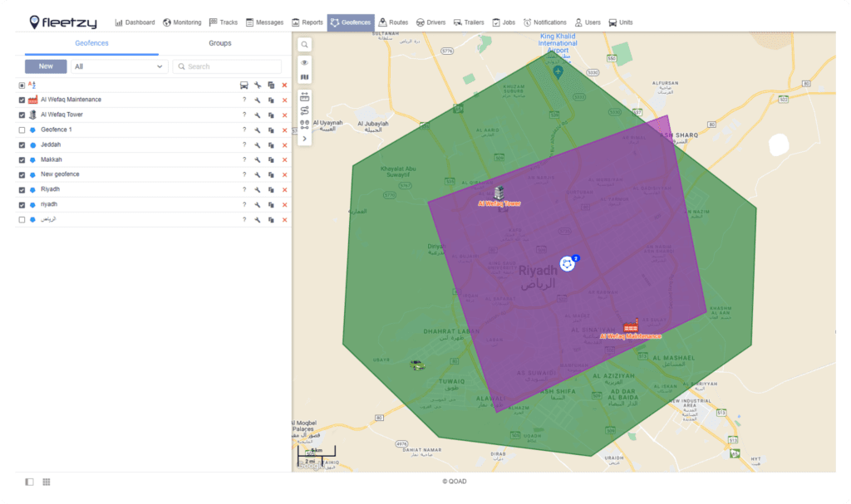Screen dimensions: 851x504
Task: Click Jeddah row question mark icon
Action: pyautogui.click(x=244, y=144)
